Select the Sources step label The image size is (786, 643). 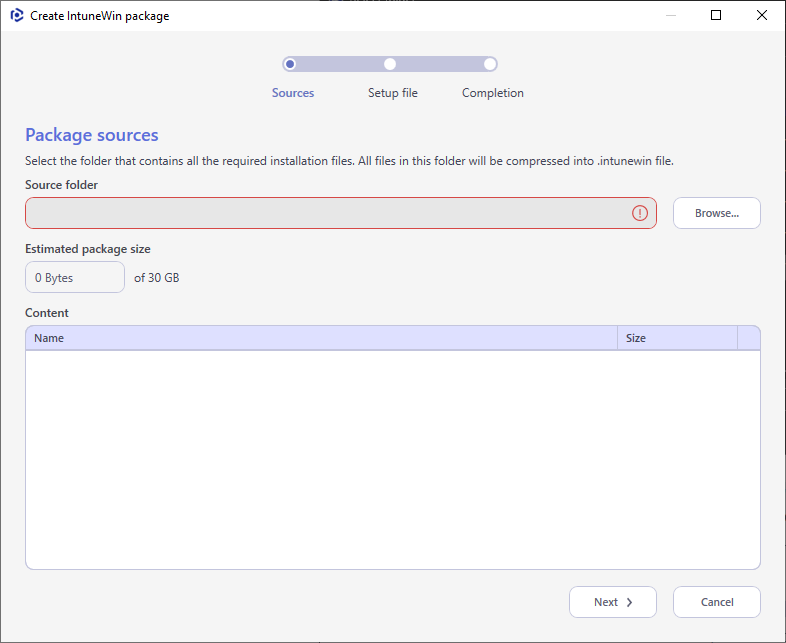293,93
